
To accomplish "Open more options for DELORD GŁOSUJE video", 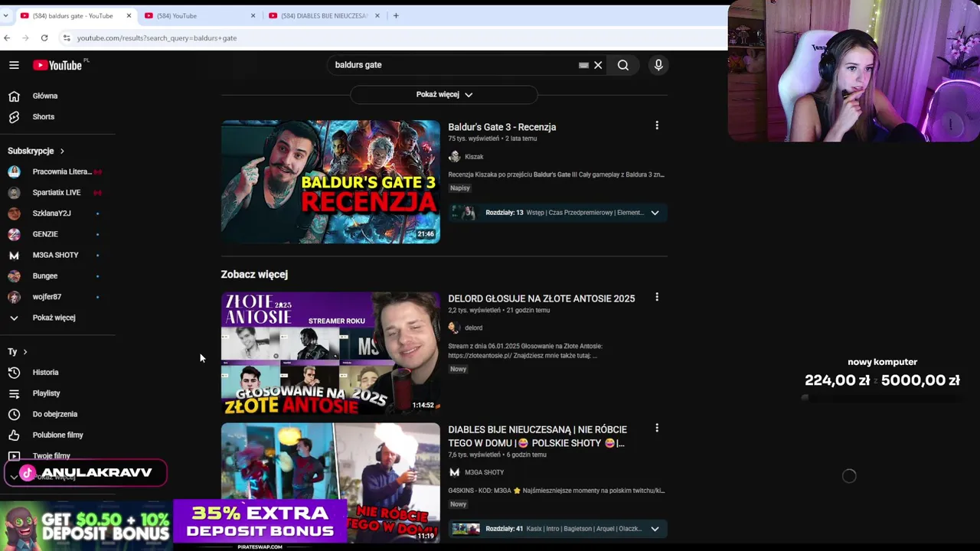I will [657, 297].
